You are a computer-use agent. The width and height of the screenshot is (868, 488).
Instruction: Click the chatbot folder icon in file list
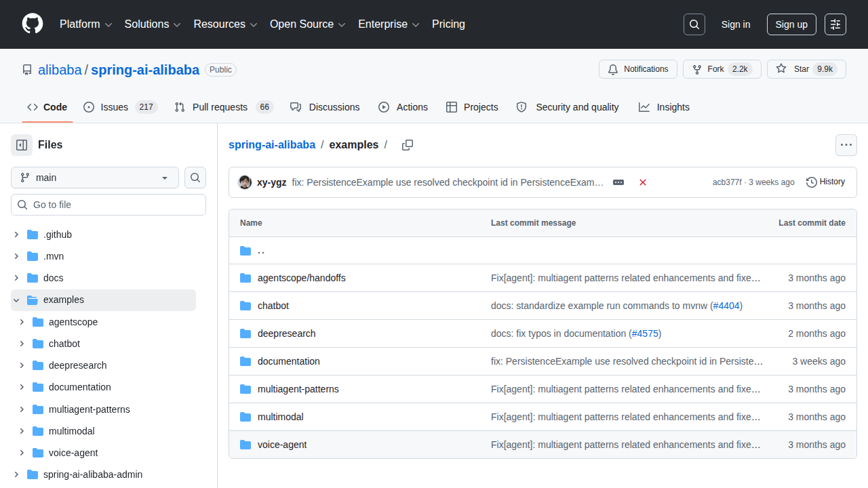pyautogui.click(x=245, y=306)
